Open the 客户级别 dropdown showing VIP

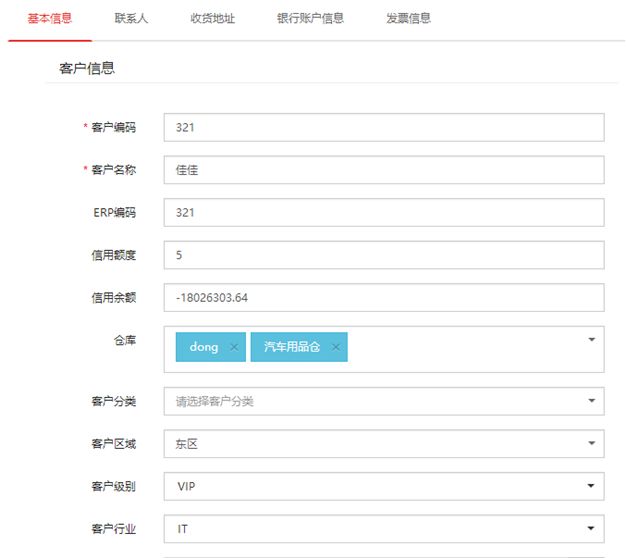point(384,486)
